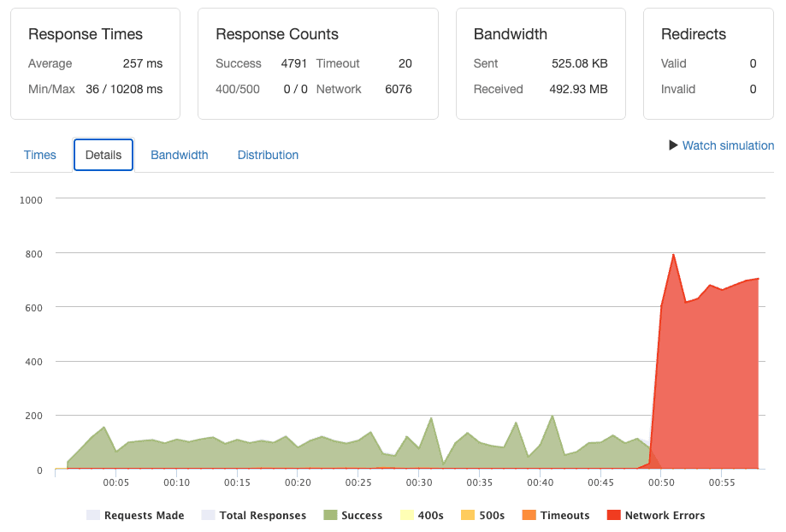Toggle the Timeouts legend entry
The width and height of the screenshot is (786, 532).
[x=555, y=515]
